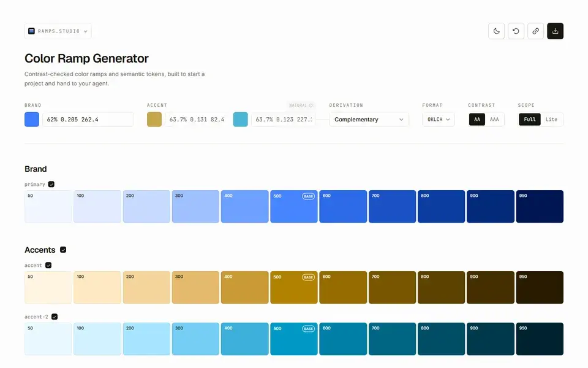Viewport: 588px width, 368px height.
Task: Select the primary 50 swatch
Action: (x=48, y=207)
